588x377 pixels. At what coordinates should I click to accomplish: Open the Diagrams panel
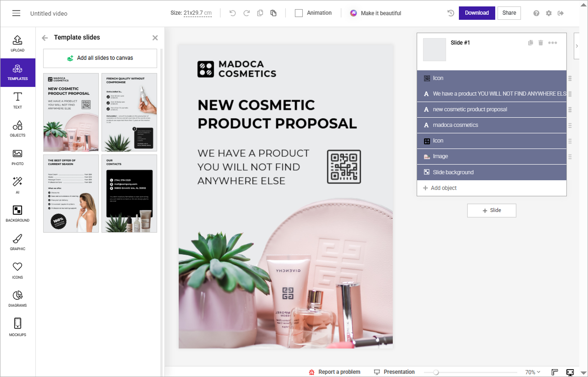[x=17, y=299]
